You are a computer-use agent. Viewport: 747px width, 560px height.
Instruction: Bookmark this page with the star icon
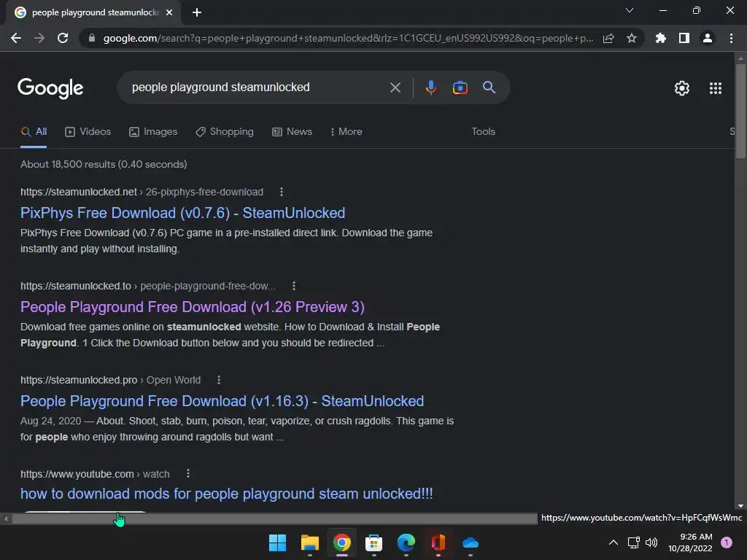pos(632,38)
